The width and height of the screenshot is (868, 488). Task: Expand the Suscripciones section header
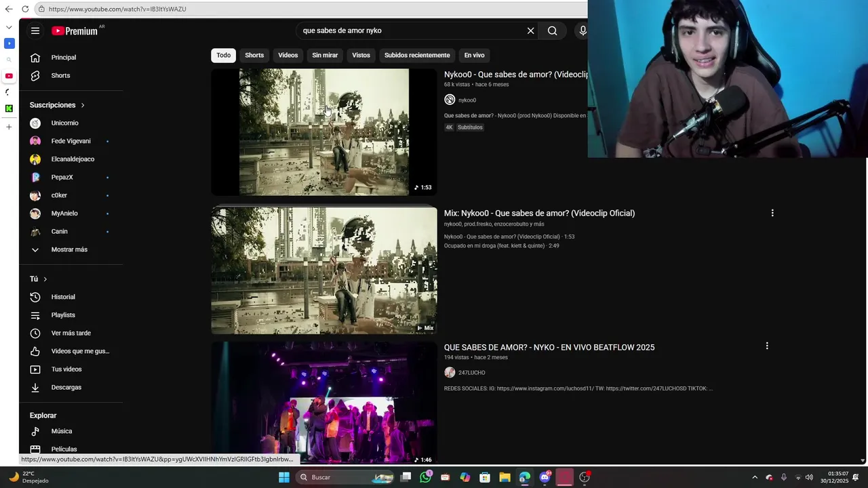point(57,105)
